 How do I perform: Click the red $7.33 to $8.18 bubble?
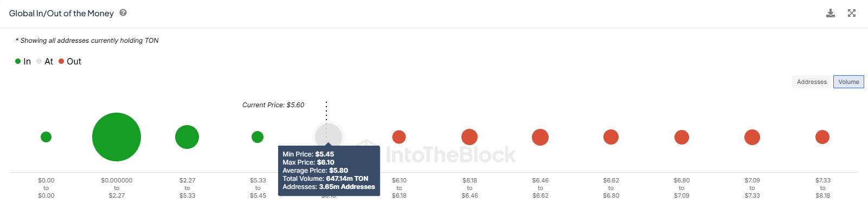[822, 137]
